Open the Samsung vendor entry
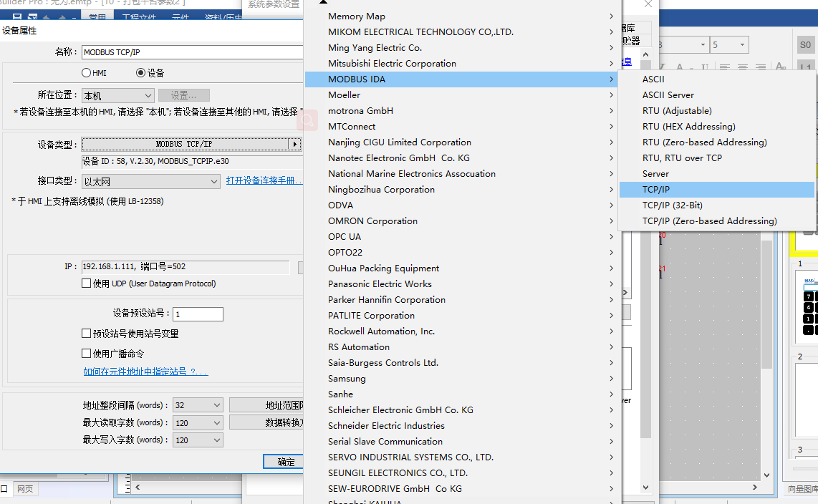This screenshot has height=504, width=818. 462,379
